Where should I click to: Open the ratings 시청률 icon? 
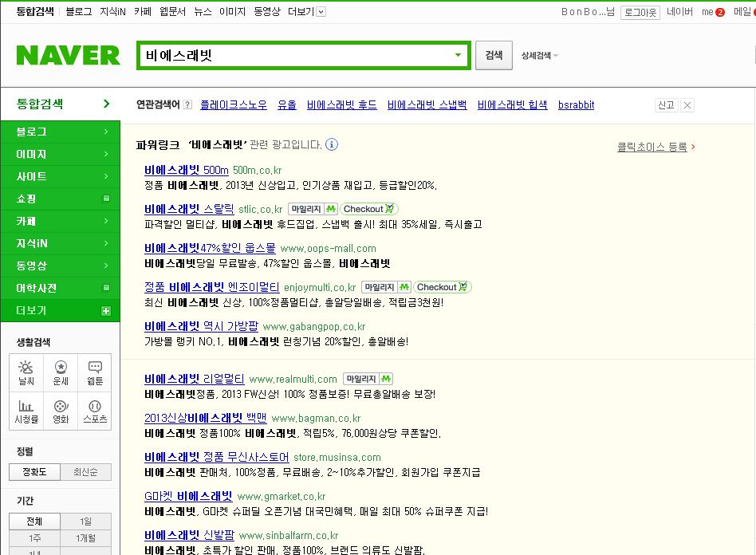(x=26, y=411)
